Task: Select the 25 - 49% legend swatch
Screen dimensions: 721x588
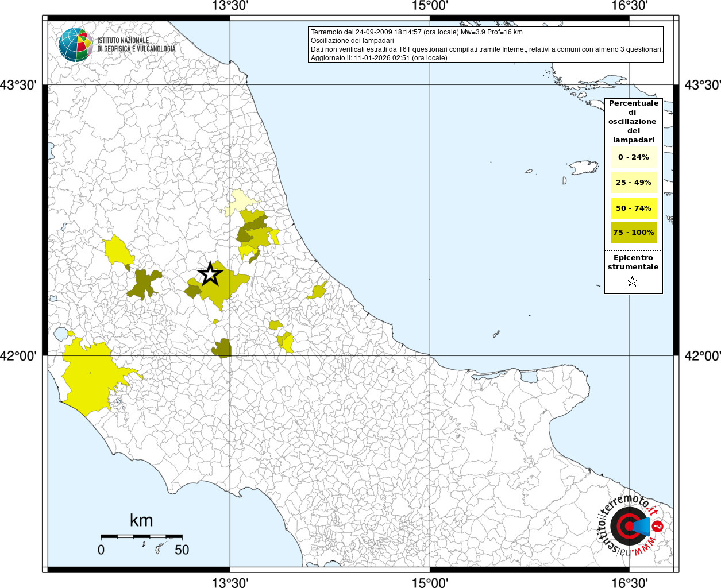Action: pos(633,183)
